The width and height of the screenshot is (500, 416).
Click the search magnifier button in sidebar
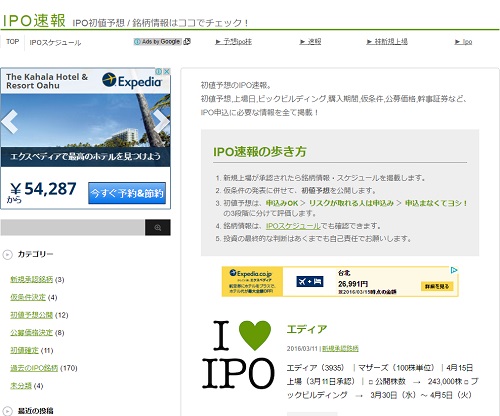(158, 228)
